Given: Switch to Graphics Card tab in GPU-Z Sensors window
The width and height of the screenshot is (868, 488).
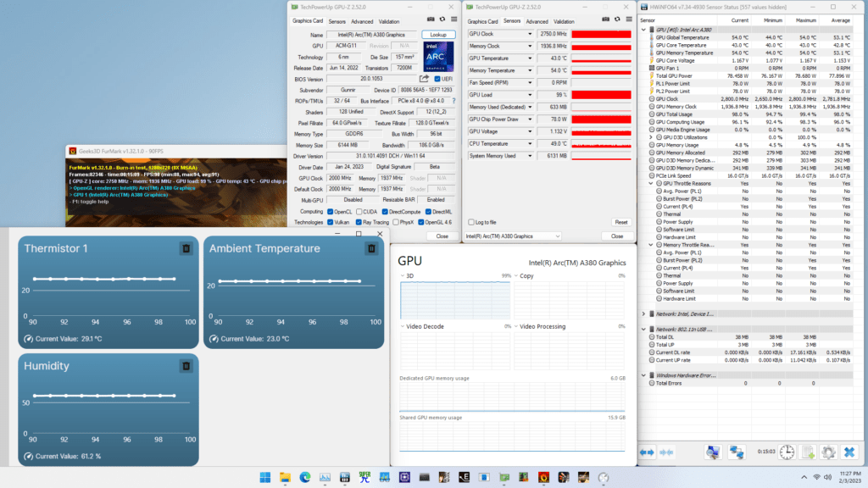Looking at the screenshot, I should pyautogui.click(x=482, y=21).
